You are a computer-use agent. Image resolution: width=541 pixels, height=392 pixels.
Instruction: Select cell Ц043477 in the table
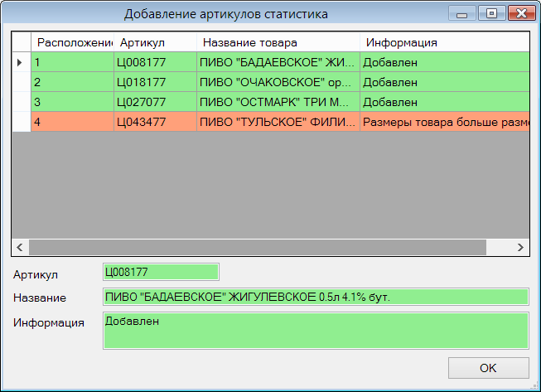coord(155,122)
